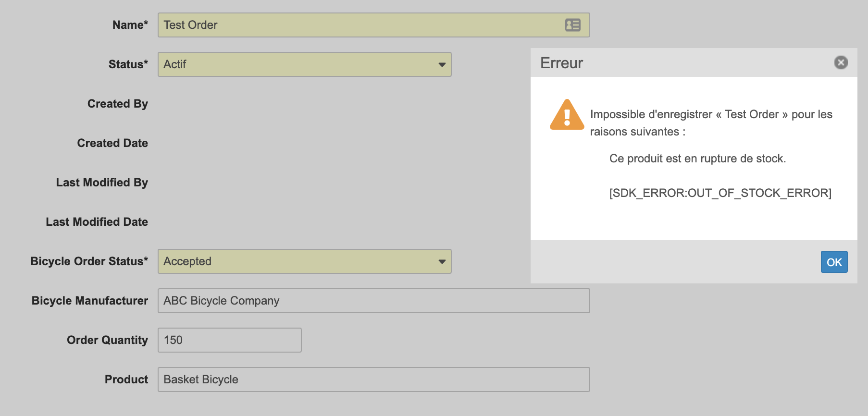Click the Bicycle Order Status label
This screenshot has width=868, height=416.
click(89, 261)
